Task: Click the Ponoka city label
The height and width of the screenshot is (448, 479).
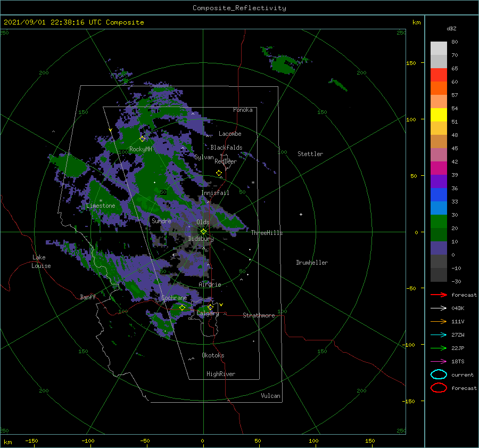Action: pyautogui.click(x=243, y=110)
